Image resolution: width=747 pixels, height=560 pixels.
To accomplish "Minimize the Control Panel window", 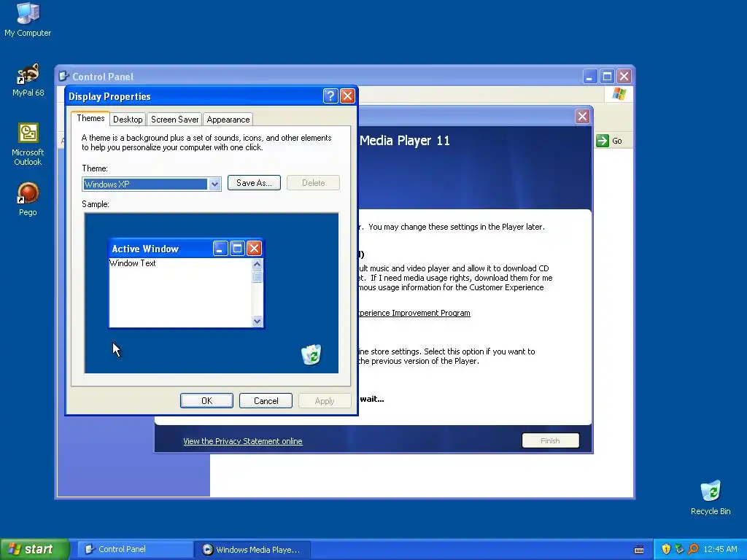I will coord(589,76).
